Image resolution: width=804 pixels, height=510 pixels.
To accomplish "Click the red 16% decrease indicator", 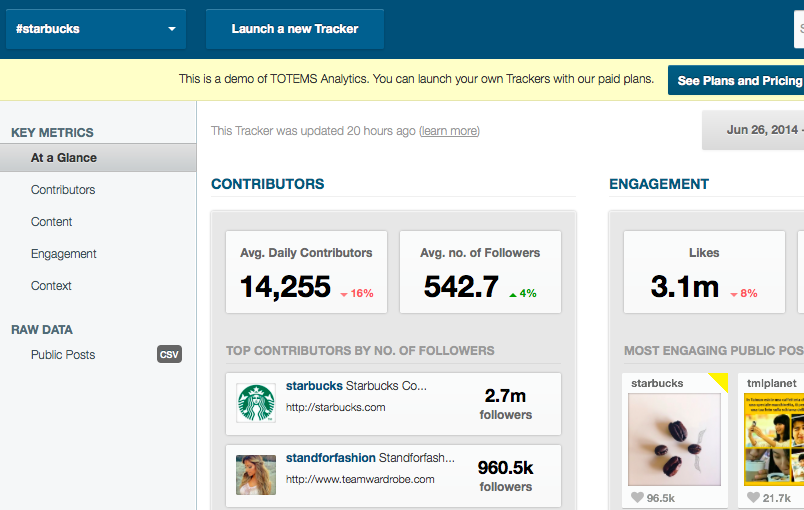I will click(x=357, y=294).
